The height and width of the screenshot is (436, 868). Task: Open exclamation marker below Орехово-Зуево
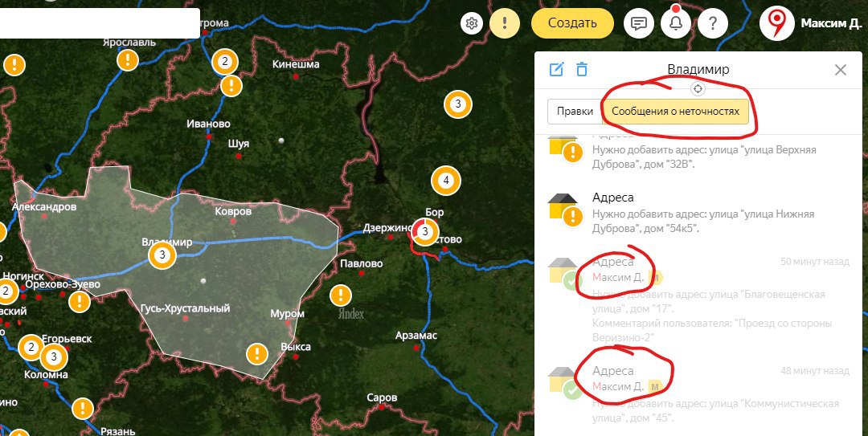[80, 302]
